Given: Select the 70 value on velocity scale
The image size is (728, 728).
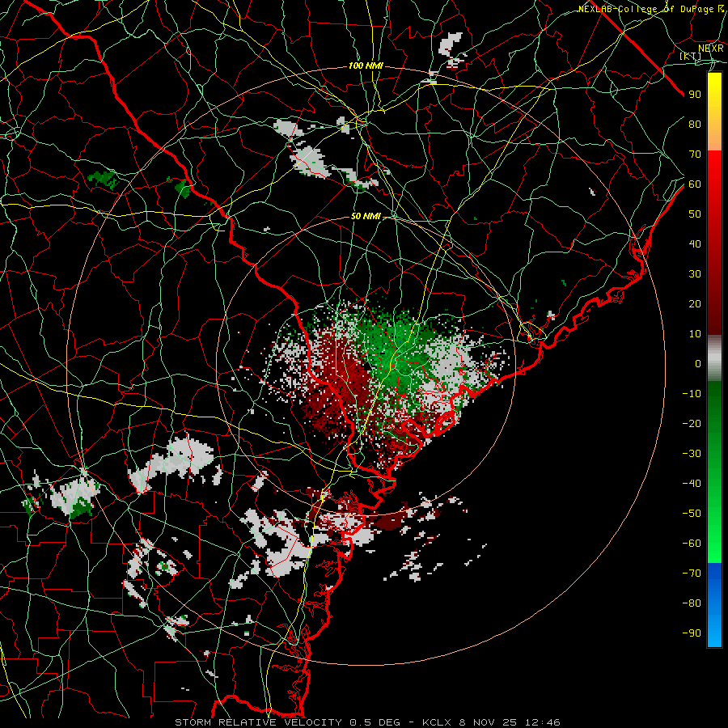Looking at the screenshot, I should pyautogui.click(x=695, y=154).
